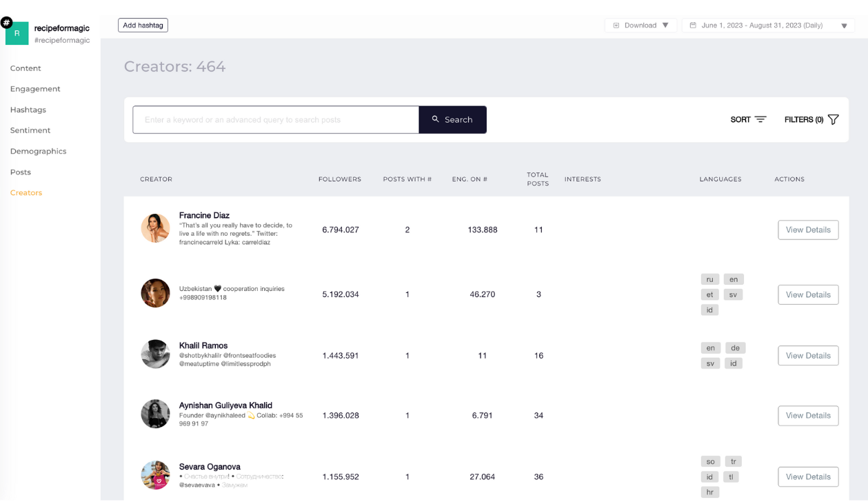Click the Francine Diaz creator name
868x502 pixels.
point(204,215)
